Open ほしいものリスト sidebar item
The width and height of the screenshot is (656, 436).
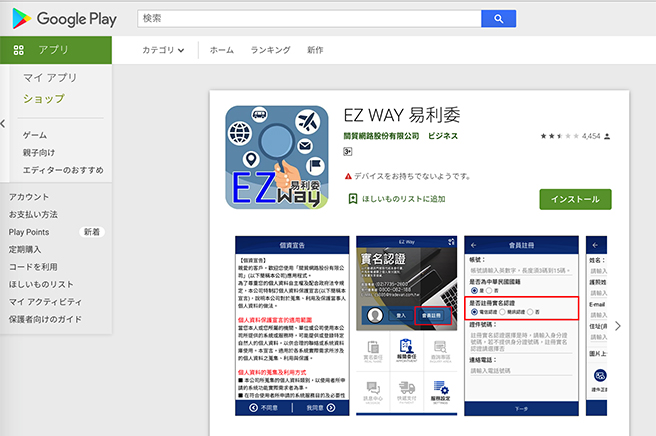coord(41,285)
